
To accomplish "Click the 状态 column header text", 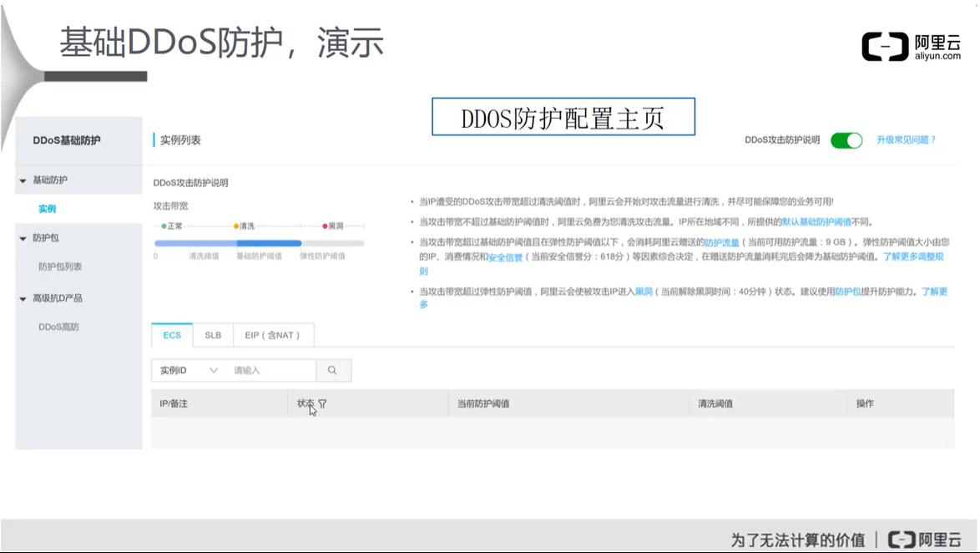I will coord(306,403).
